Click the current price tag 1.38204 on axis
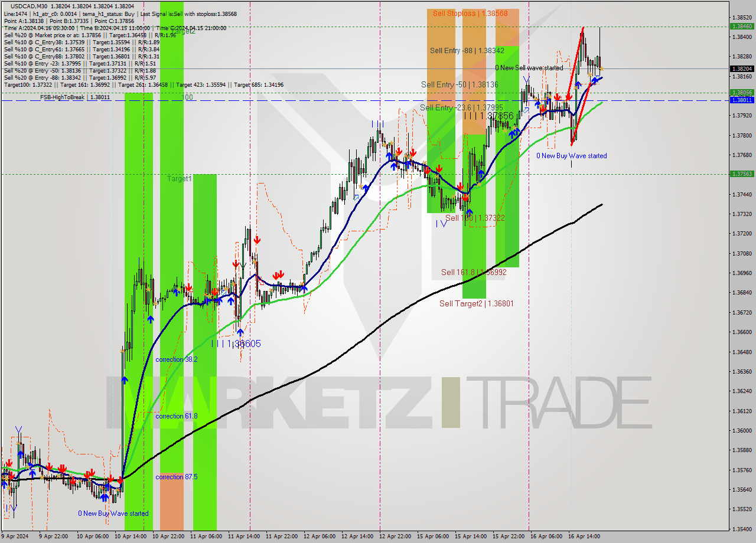The height and width of the screenshot is (543, 756). [x=742, y=68]
